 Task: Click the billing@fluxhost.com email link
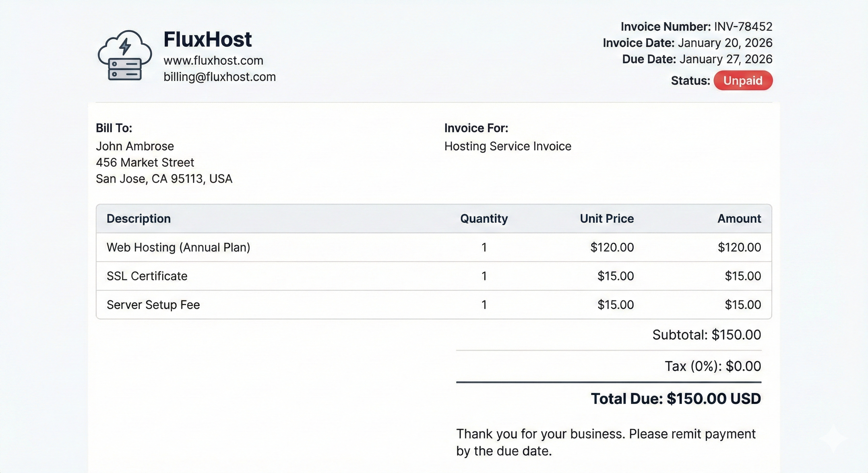220,77
